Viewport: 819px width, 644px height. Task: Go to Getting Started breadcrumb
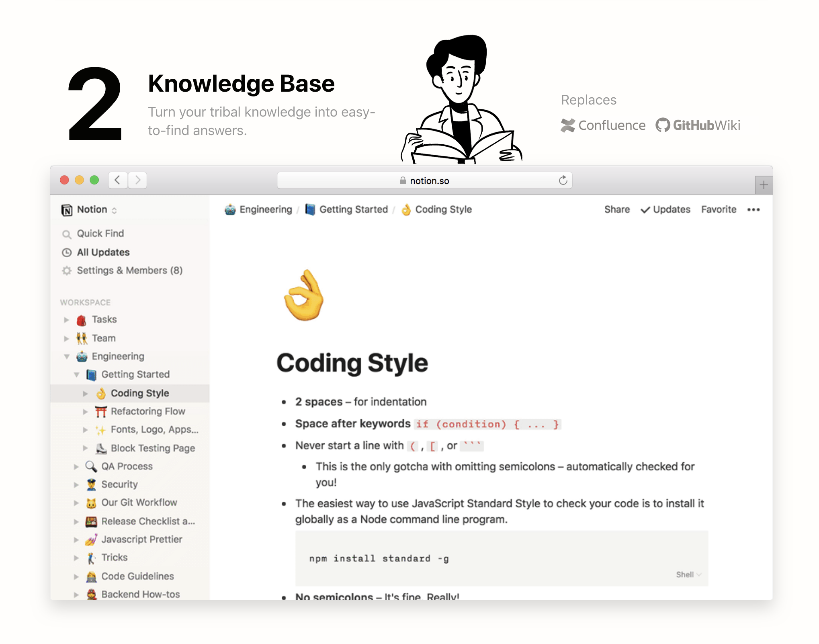click(x=353, y=209)
